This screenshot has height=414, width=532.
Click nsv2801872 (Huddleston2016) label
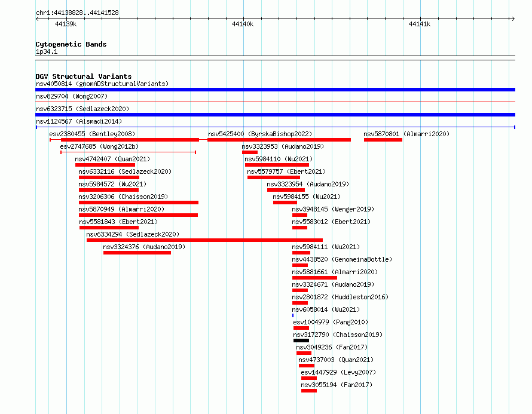pos(340,297)
